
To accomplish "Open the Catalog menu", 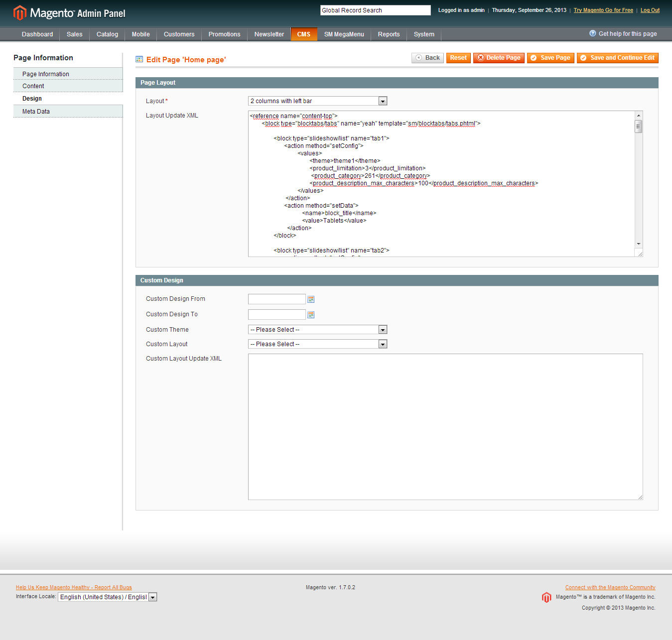I will pos(108,34).
